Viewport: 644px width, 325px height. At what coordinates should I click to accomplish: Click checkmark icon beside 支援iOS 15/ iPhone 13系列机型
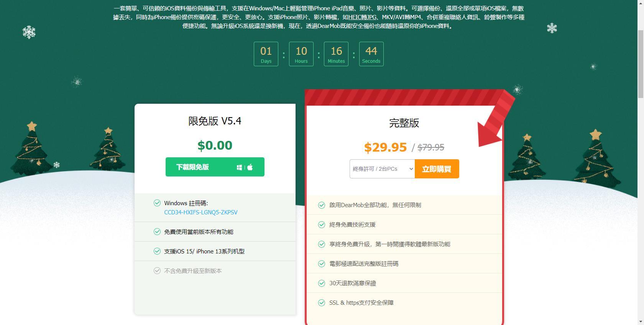tap(157, 251)
